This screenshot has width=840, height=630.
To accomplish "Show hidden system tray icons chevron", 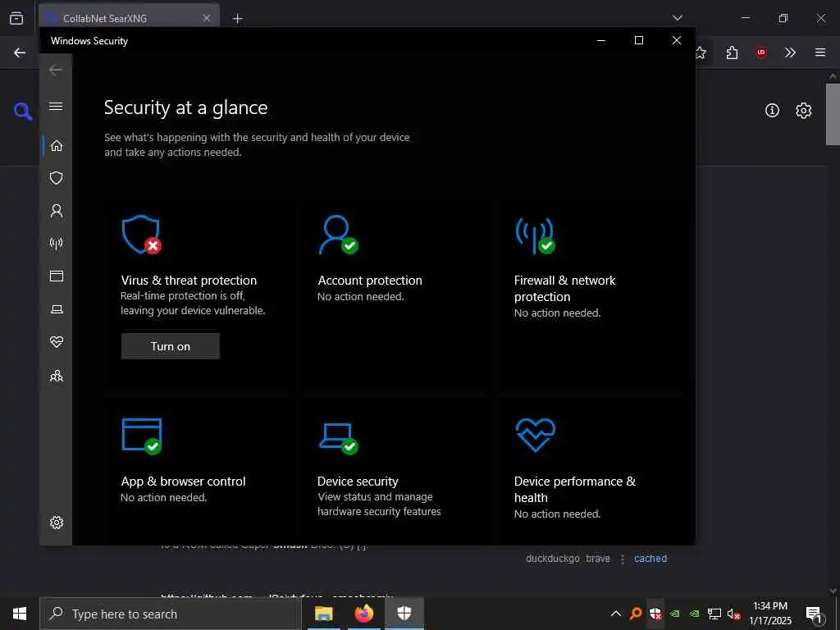I will pos(616,614).
